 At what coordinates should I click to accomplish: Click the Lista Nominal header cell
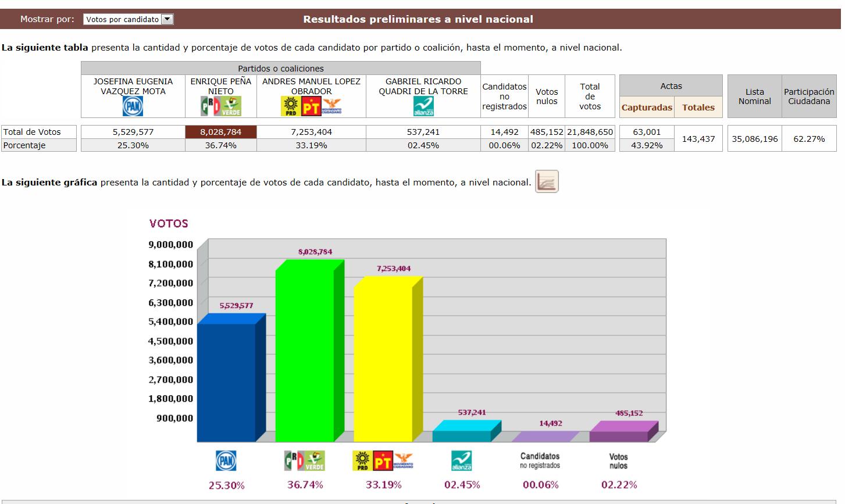click(x=755, y=96)
